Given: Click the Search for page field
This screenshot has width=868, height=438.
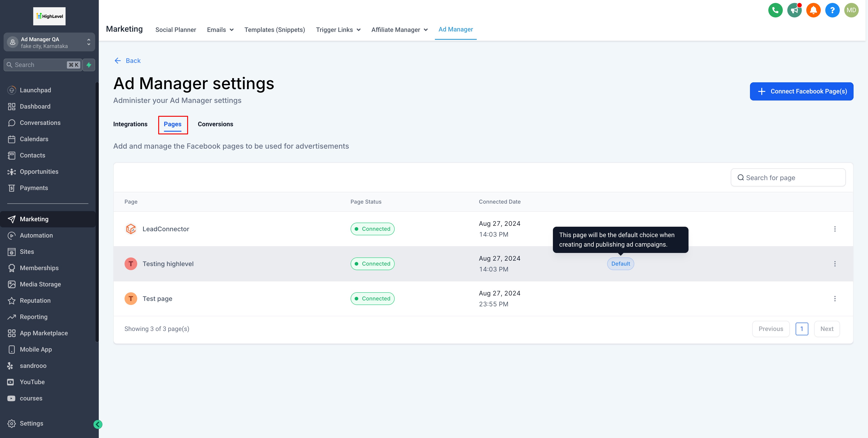Looking at the screenshot, I should point(788,178).
